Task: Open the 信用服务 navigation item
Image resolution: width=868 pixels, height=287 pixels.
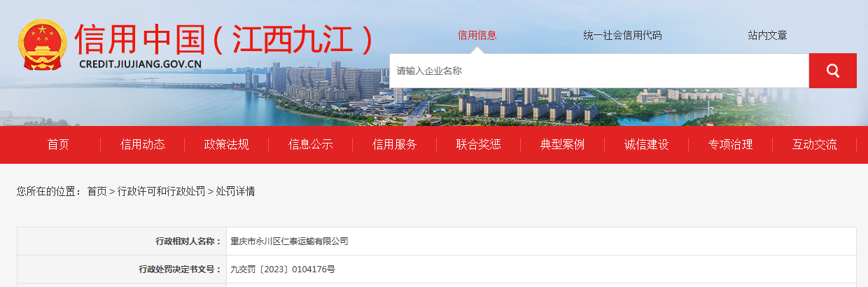Action: click(395, 145)
